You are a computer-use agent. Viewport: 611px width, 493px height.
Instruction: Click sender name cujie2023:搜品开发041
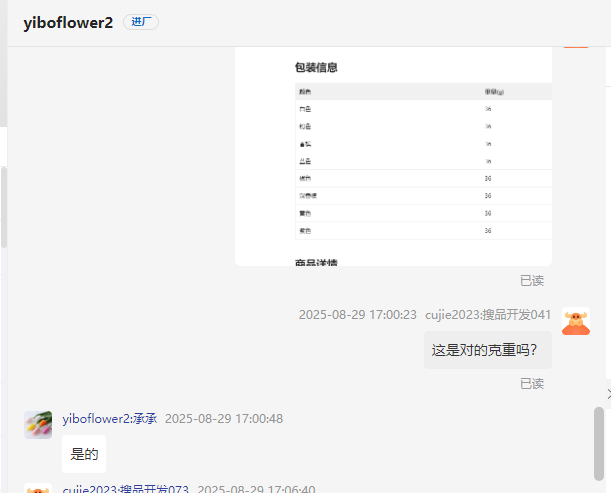(x=488, y=314)
